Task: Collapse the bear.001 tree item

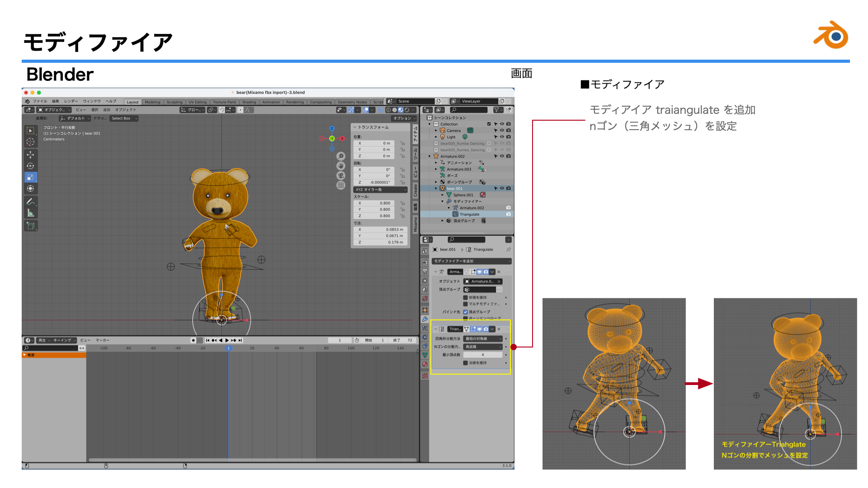Action: (x=436, y=188)
